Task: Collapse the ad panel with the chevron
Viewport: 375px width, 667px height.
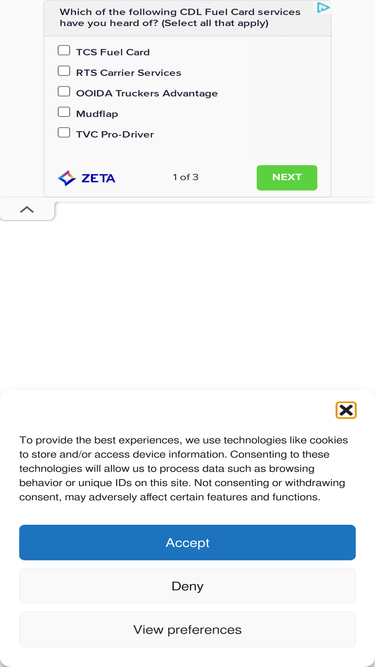Action: (27, 209)
